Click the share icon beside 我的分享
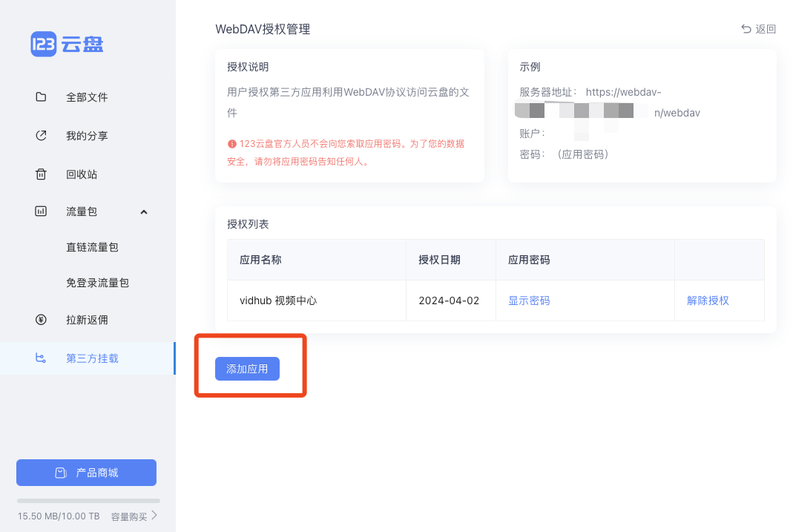The image size is (793, 532). (x=42, y=136)
